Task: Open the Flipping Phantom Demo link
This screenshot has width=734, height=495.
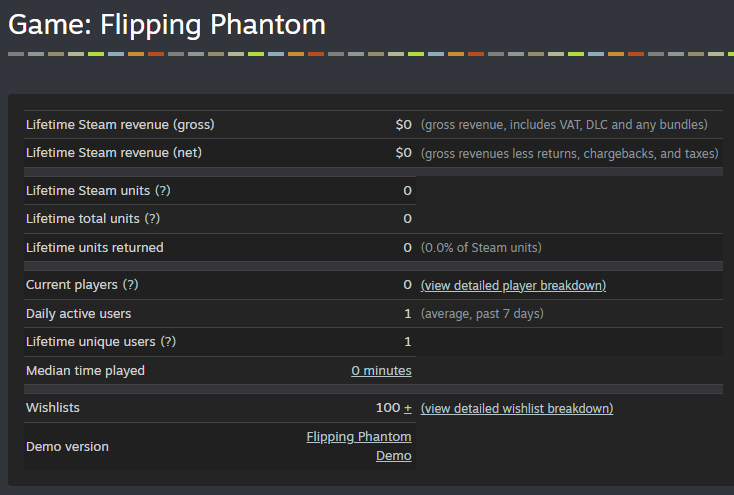Action: click(x=359, y=446)
